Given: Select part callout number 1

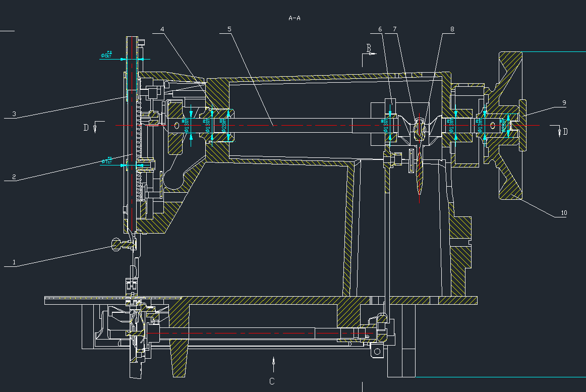Looking at the screenshot, I should click(x=14, y=262).
